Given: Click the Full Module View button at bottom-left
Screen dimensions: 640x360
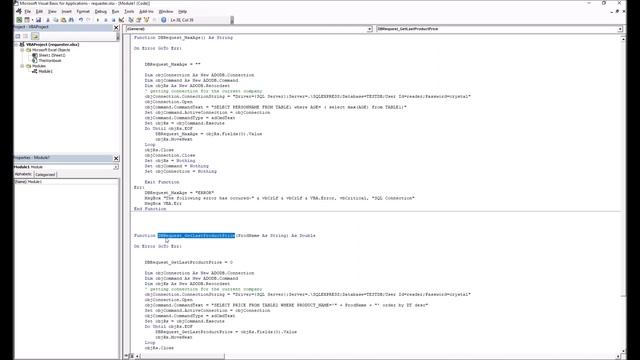Looking at the screenshot, I should pos(131,356).
